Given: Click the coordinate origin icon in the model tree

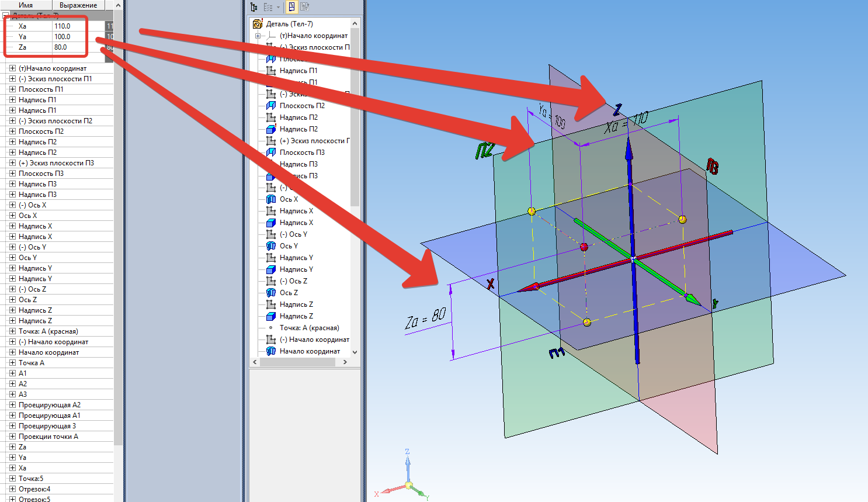Looking at the screenshot, I should pos(271,36).
